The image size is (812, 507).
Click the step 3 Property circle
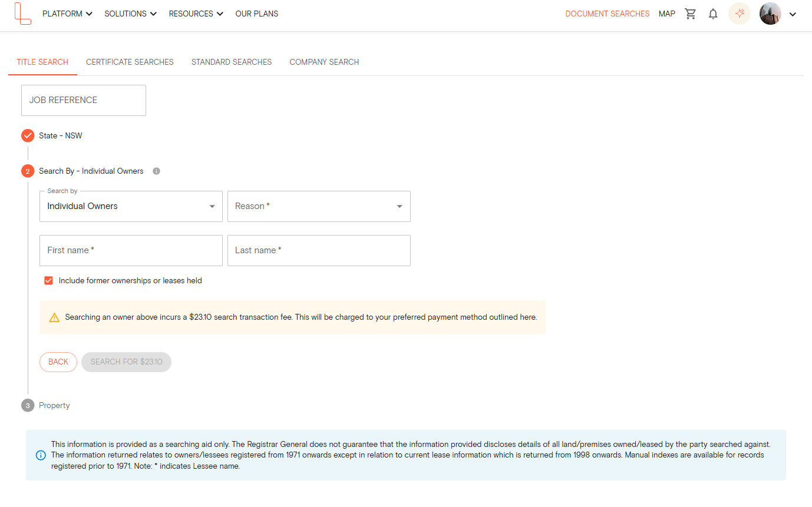[28, 406]
